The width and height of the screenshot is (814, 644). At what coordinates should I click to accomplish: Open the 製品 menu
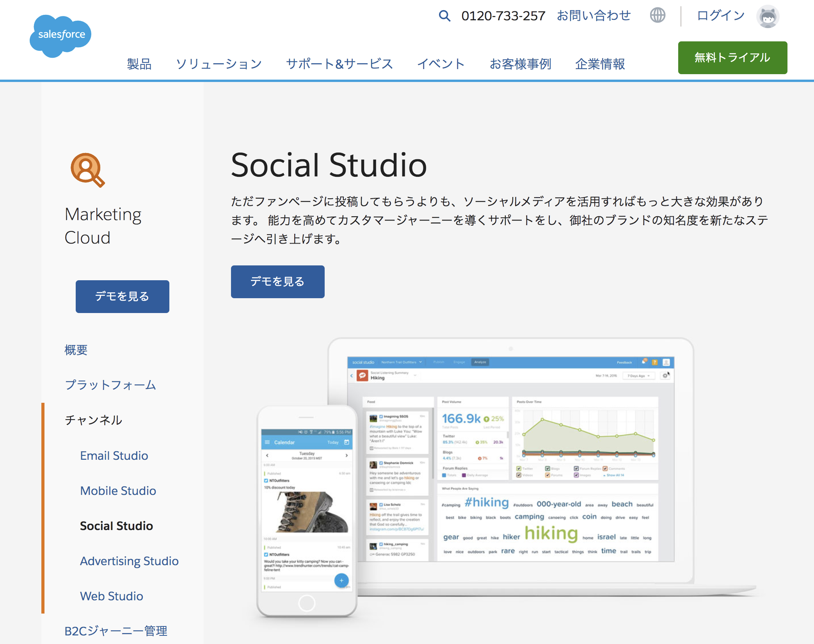pyautogui.click(x=139, y=64)
